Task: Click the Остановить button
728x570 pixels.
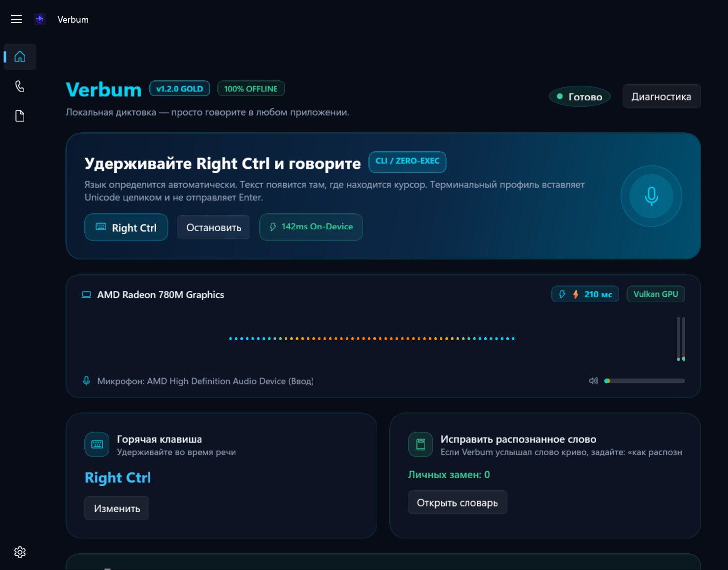Action: click(214, 227)
